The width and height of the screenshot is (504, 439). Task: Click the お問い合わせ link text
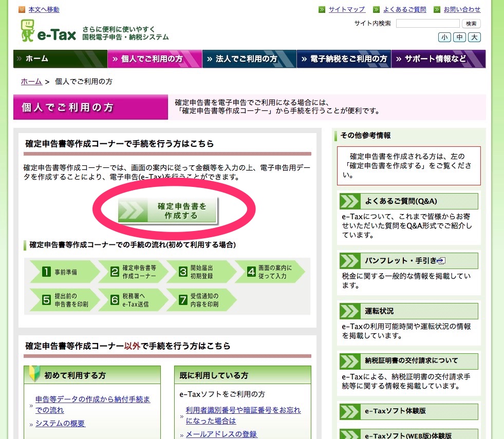pos(462,10)
